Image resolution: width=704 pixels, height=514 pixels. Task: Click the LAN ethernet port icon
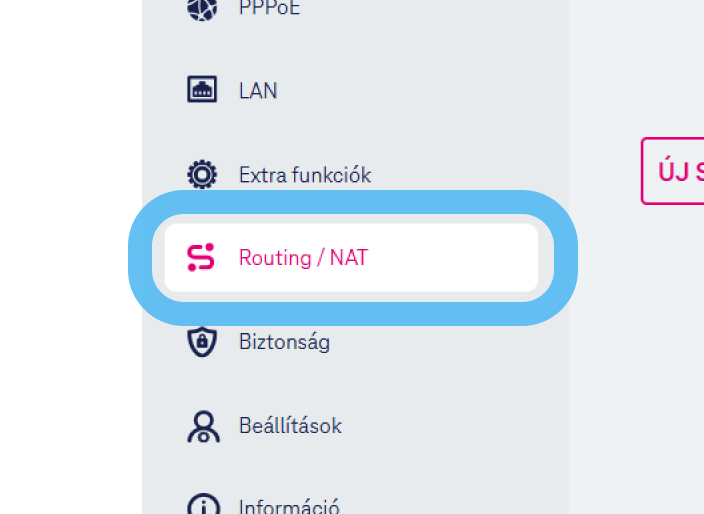coord(202,90)
